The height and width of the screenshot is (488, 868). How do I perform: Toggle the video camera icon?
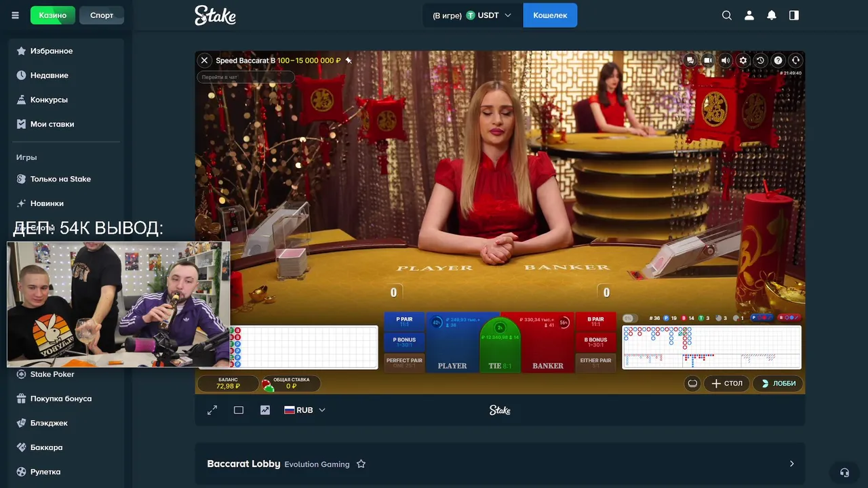tap(708, 60)
